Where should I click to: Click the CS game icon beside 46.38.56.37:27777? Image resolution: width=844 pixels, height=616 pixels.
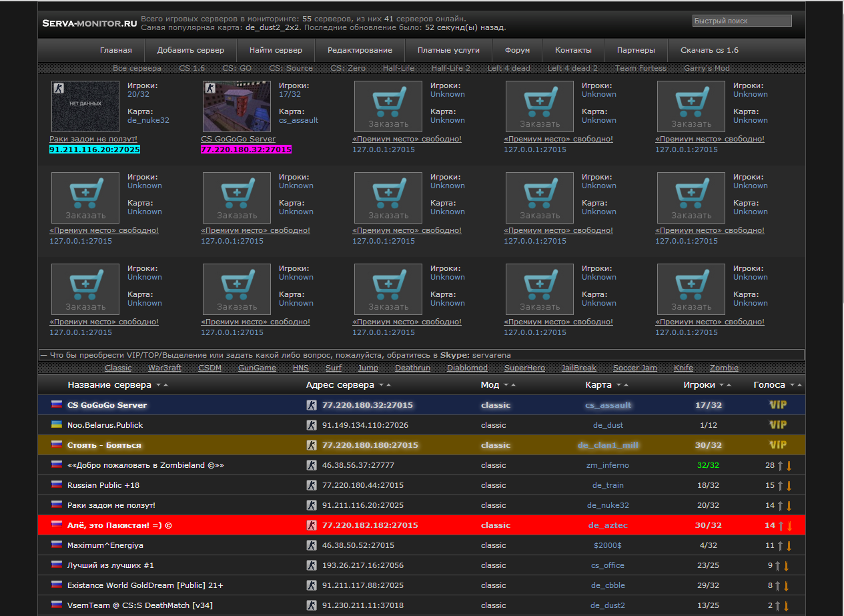click(311, 465)
